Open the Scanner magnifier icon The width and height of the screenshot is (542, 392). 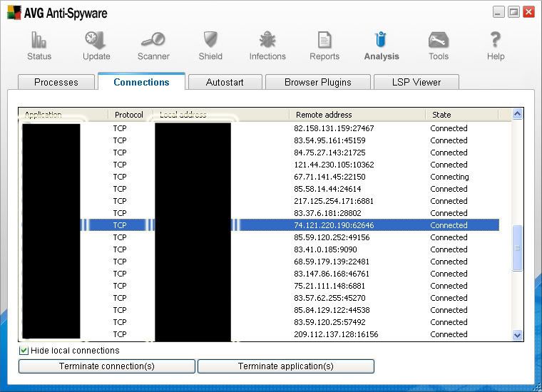[153, 39]
